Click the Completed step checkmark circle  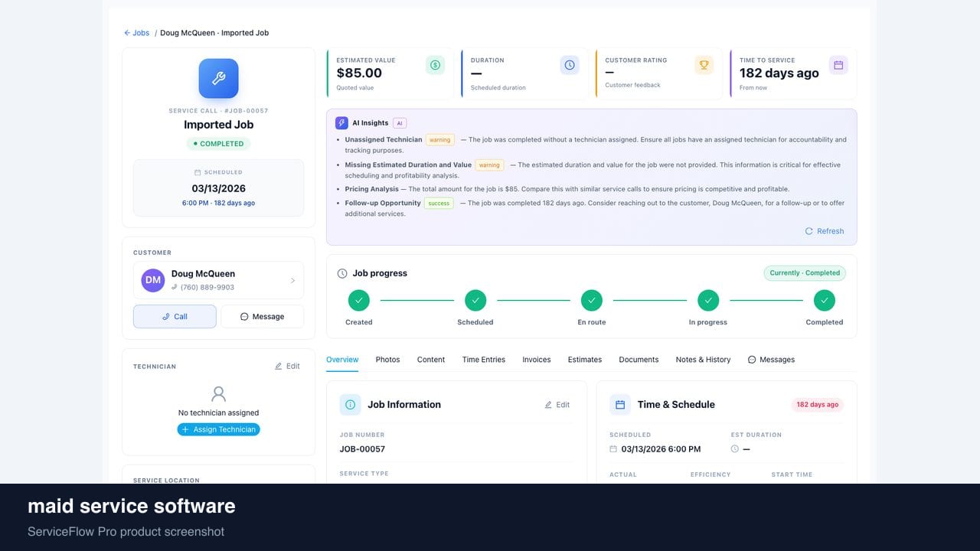(x=825, y=300)
